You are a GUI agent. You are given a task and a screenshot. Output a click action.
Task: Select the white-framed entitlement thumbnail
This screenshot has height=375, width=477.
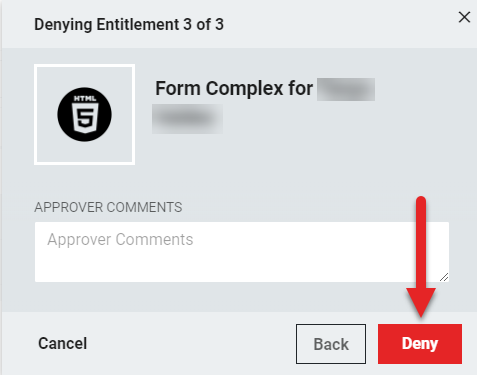click(85, 114)
